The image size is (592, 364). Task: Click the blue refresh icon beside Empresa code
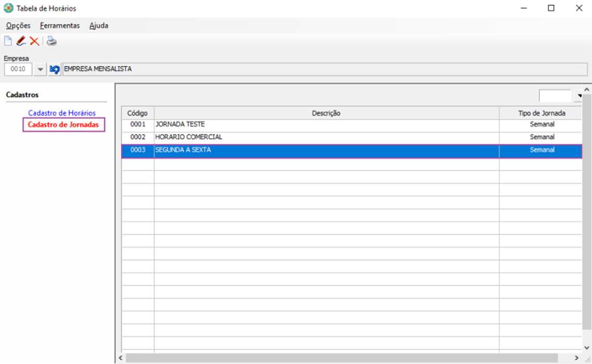pos(54,69)
